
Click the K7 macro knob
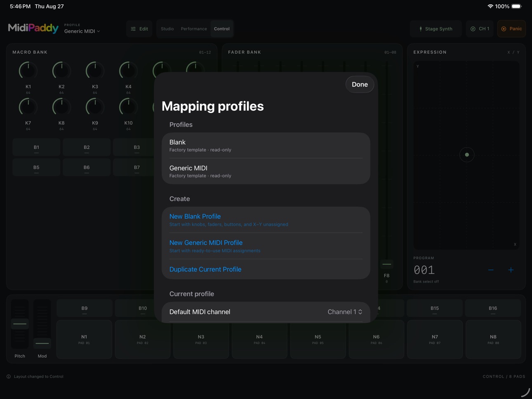28,107
